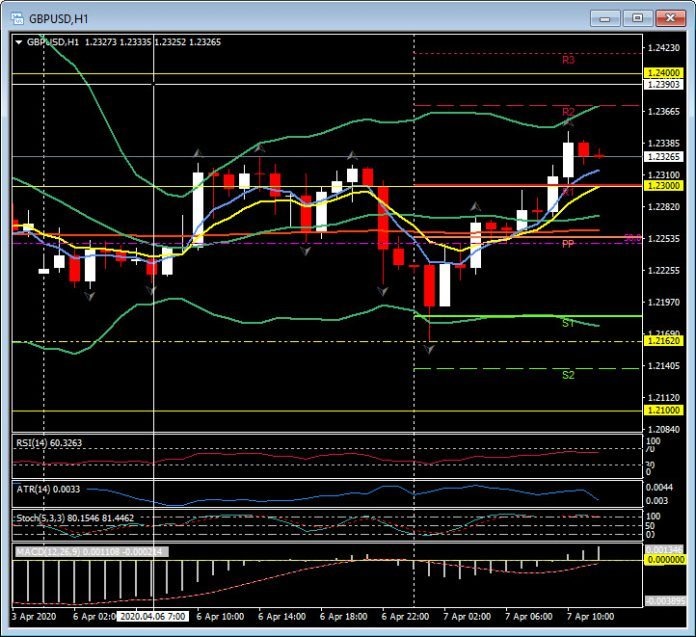696x637 pixels.
Task: Click the GBPUSD,H1 OHLC quote text in chart header
Action: click(124, 42)
